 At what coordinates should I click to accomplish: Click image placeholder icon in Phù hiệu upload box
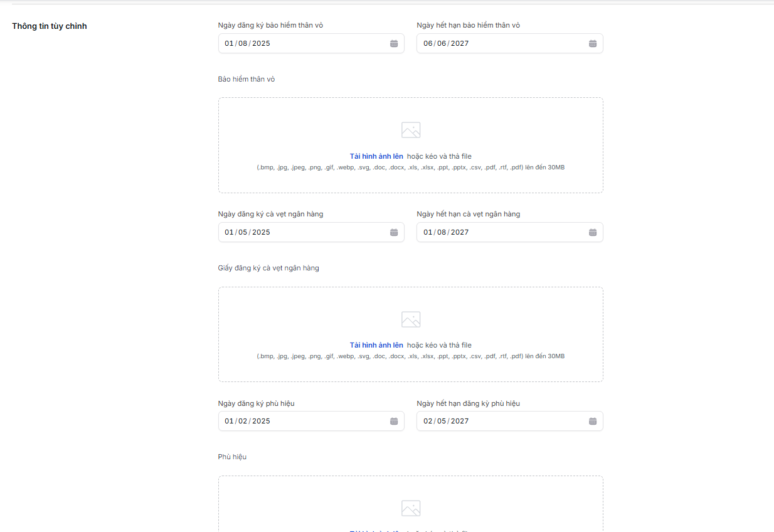coord(411,508)
